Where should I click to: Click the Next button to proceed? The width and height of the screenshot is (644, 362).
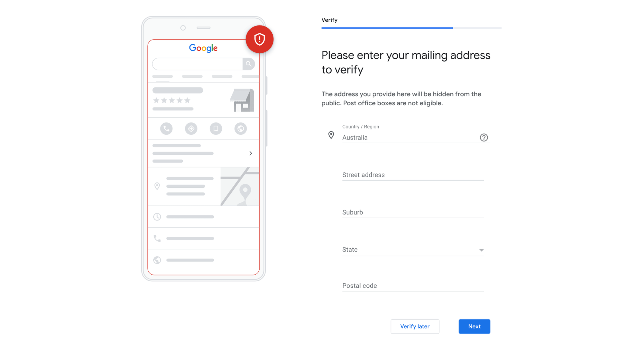point(474,326)
